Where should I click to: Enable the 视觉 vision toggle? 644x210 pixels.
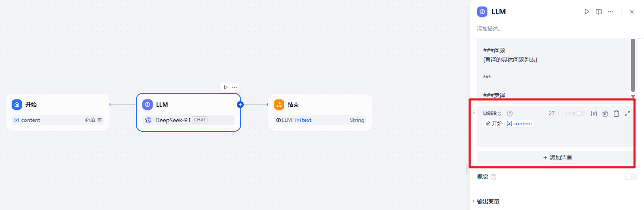coord(631,177)
